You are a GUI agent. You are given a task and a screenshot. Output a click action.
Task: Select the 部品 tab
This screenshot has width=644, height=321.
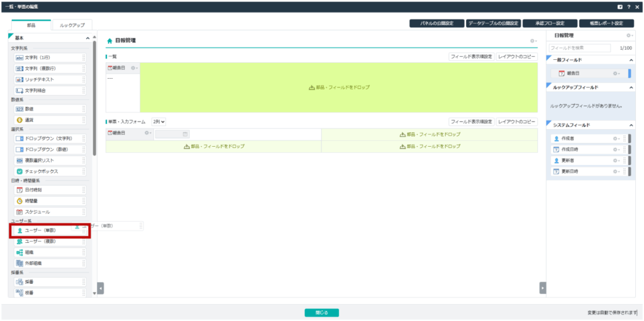[31, 25]
